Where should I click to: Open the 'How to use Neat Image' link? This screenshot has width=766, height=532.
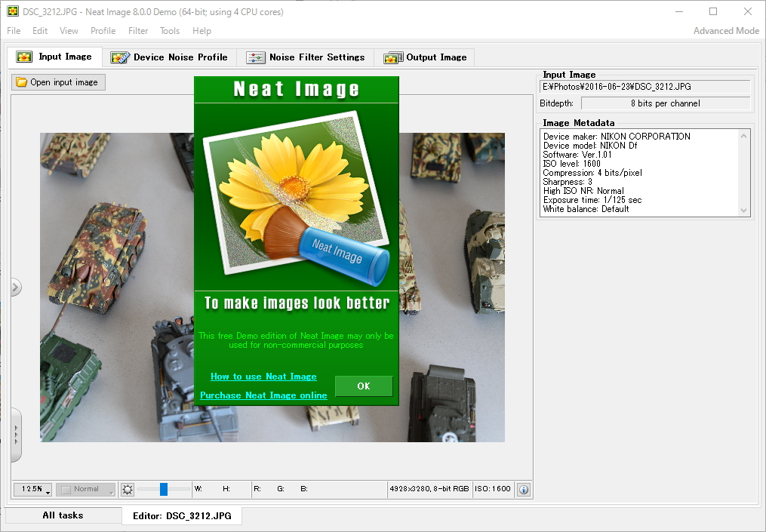(263, 377)
